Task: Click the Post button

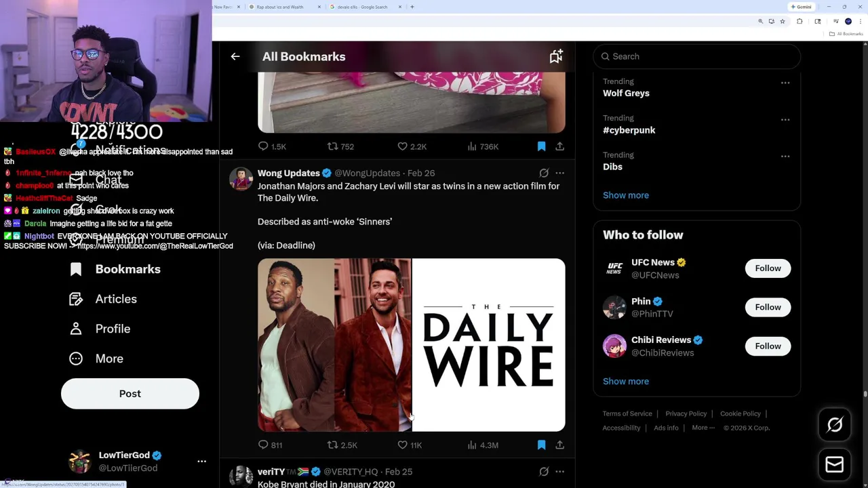Action: pyautogui.click(x=130, y=394)
